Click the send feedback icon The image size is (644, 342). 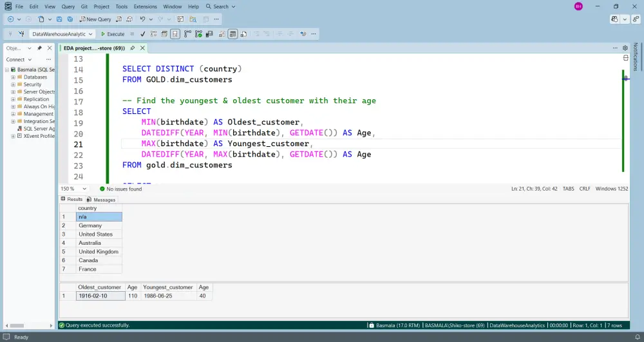click(636, 19)
